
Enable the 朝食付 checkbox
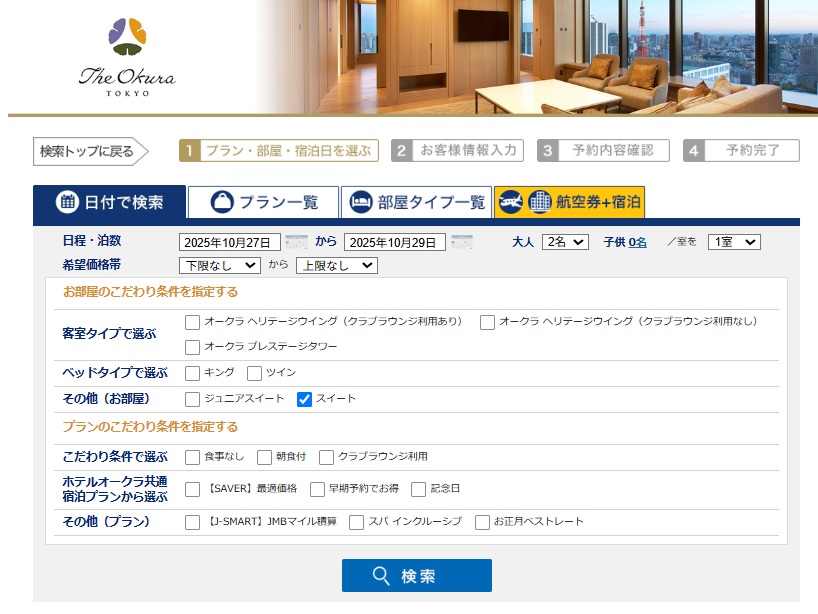(265, 457)
